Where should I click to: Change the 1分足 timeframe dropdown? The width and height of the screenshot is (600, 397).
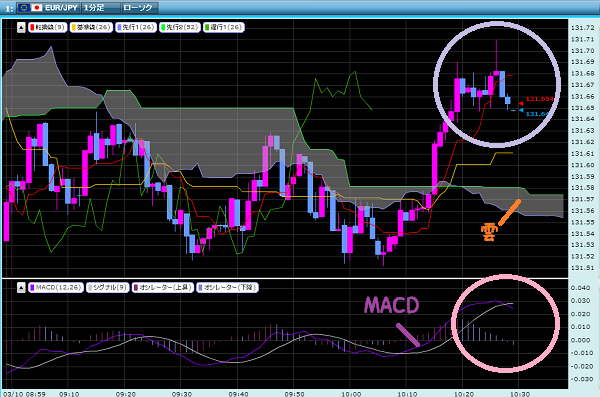(x=101, y=7)
